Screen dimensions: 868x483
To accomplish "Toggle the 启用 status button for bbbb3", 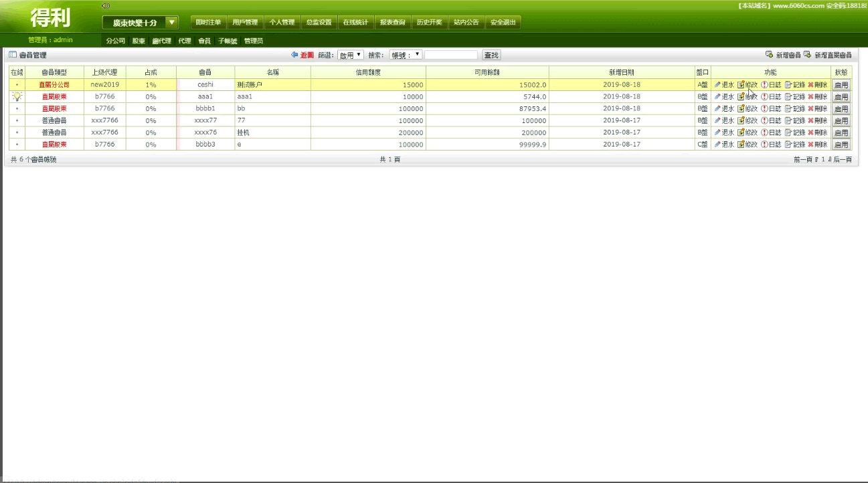I will click(841, 145).
